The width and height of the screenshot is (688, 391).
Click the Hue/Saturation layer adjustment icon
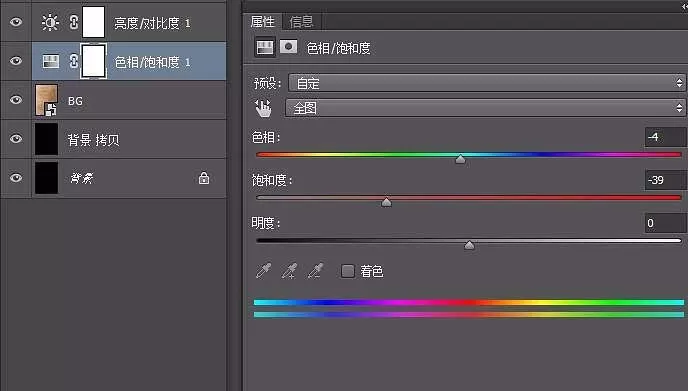[51, 61]
